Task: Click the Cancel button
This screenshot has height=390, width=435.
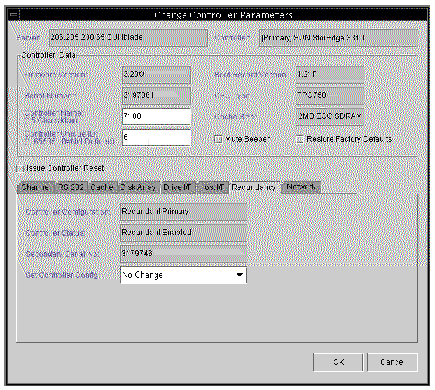Action: coord(392,362)
